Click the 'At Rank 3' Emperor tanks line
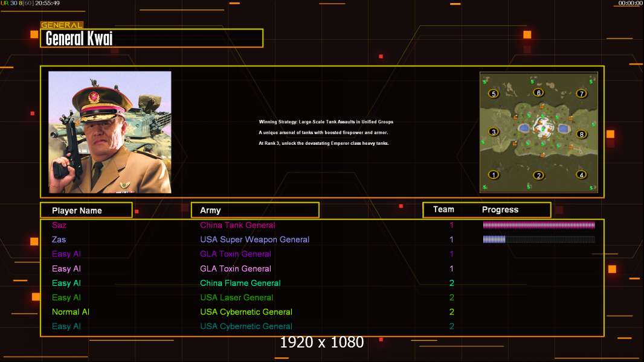 [x=324, y=143]
